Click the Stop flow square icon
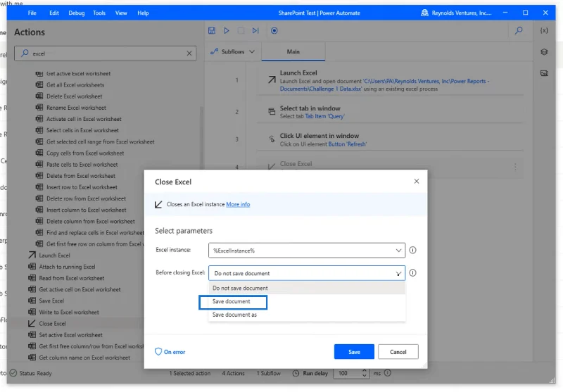Viewport: 563px width, 392px height. coord(241,30)
